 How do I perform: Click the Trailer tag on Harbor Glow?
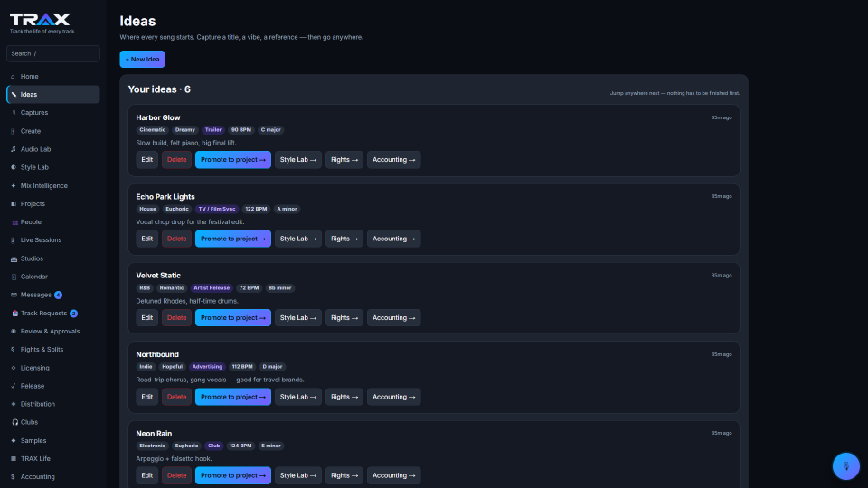[213, 130]
